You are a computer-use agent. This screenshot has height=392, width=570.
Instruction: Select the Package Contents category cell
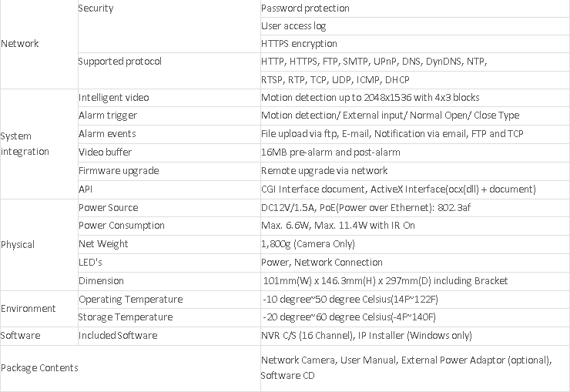click(x=39, y=368)
